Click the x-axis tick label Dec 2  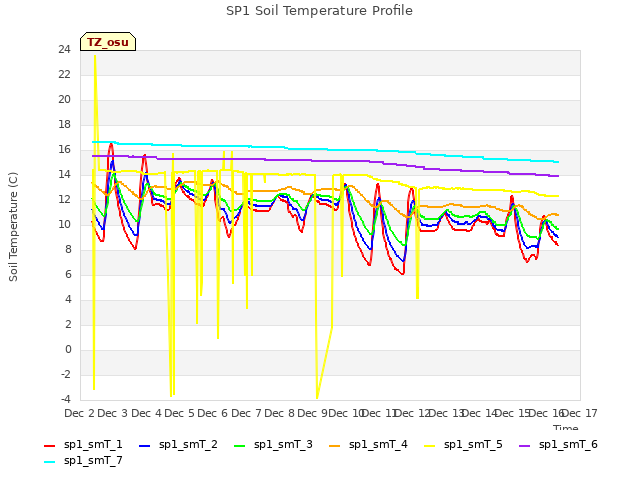point(79,413)
